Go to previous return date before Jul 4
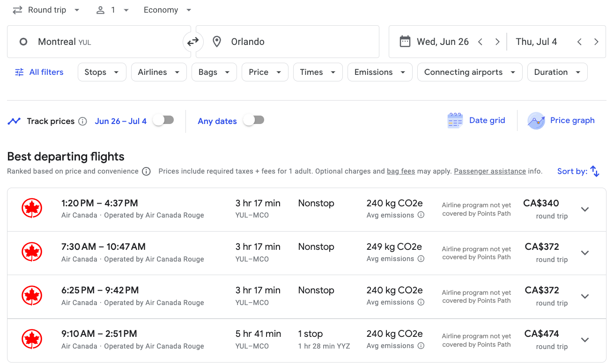Image resolution: width=614 pixels, height=364 pixels. click(579, 42)
